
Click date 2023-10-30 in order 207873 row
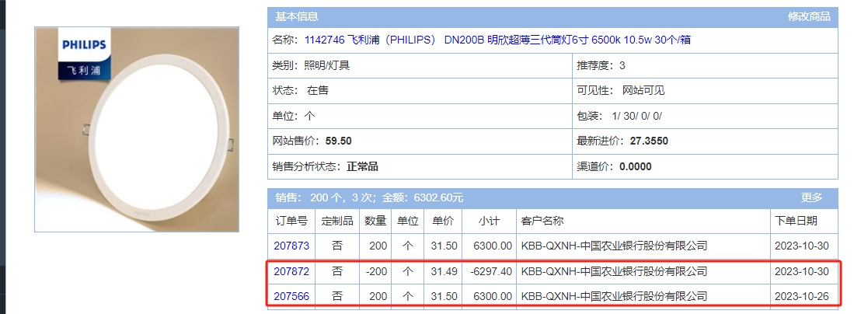click(x=802, y=246)
